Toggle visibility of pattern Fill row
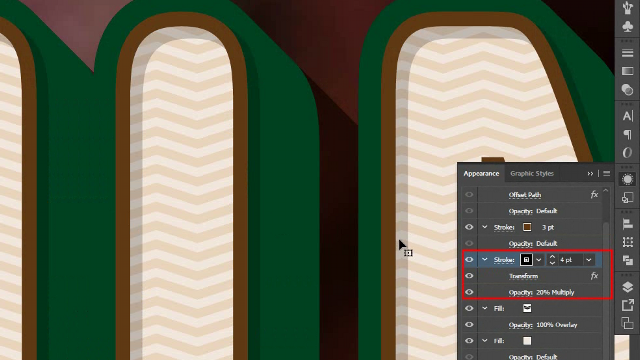 (x=469, y=308)
